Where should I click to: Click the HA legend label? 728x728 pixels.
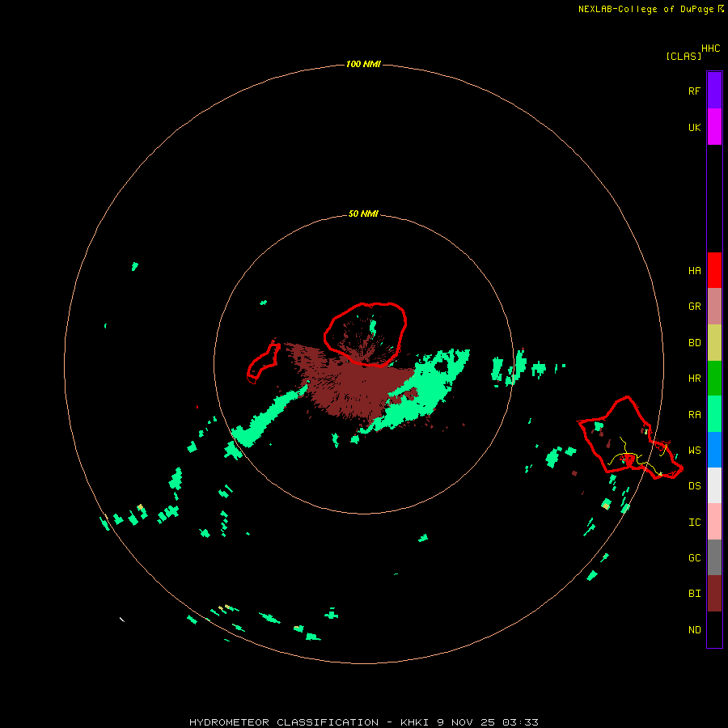click(x=694, y=271)
